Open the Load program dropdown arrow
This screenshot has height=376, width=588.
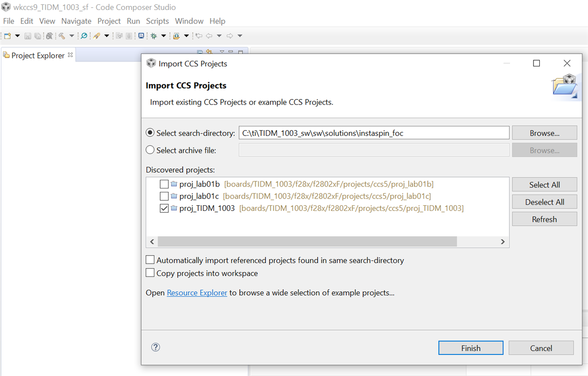pyautogui.click(x=186, y=36)
